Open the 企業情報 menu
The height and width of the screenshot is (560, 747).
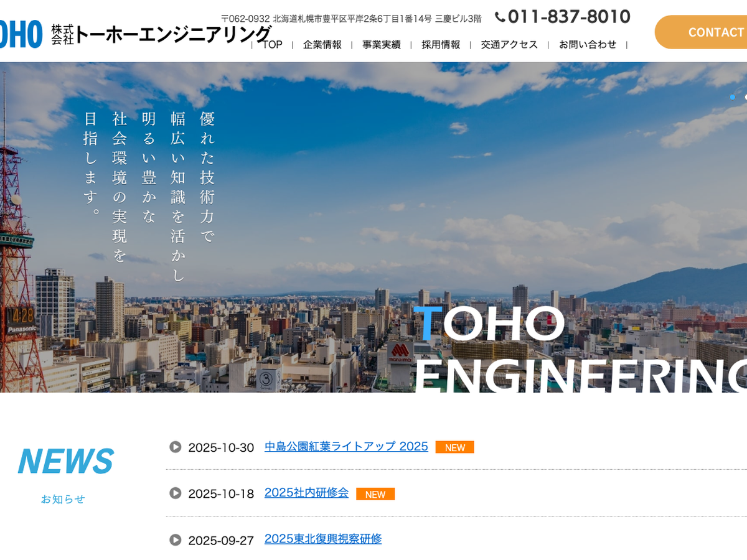(x=322, y=45)
